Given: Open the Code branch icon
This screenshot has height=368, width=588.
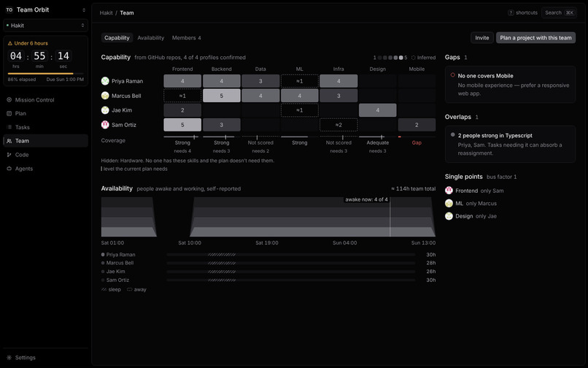Looking at the screenshot, I should [x=9, y=155].
